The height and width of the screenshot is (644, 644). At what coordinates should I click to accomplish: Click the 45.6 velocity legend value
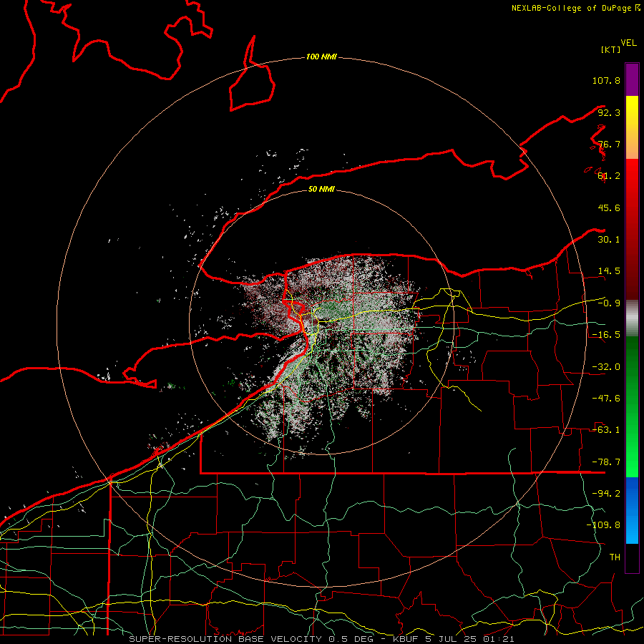coord(609,208)
